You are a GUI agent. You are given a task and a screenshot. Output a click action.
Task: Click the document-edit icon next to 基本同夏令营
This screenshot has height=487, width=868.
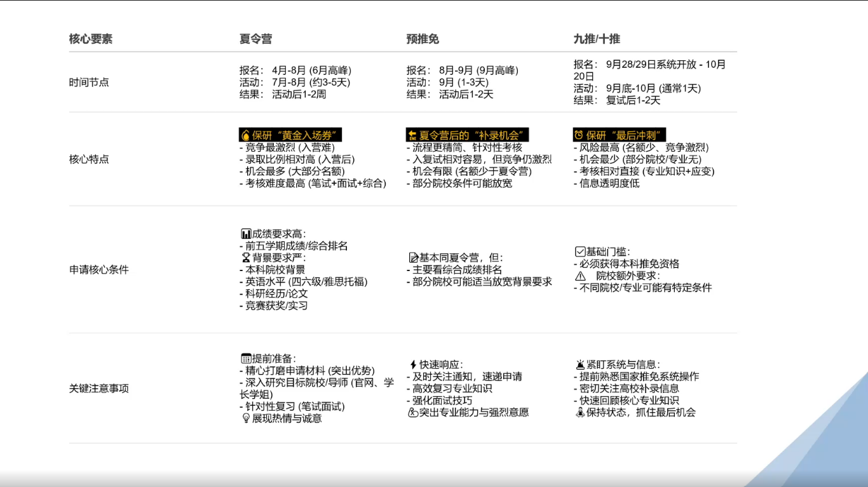click(x=413, y=258)
